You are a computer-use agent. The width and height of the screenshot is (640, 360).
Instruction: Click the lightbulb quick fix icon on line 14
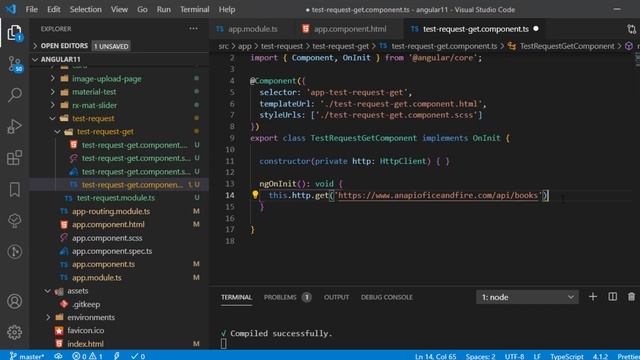255,195
